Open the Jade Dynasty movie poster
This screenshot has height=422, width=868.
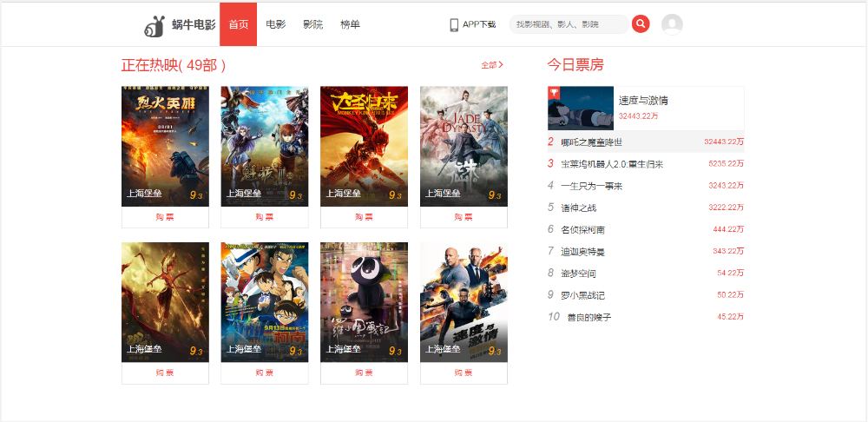464,146
